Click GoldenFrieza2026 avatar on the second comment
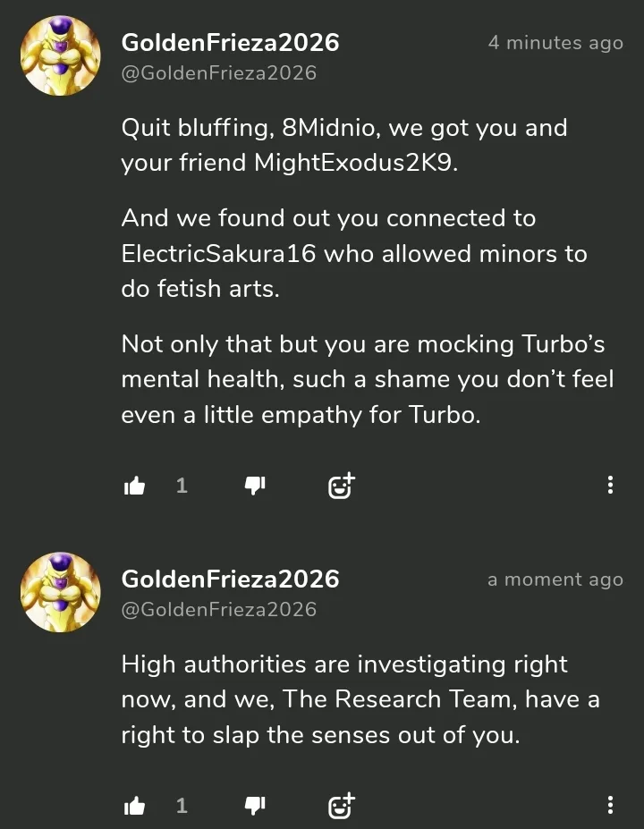Screen dimensions: 644x829 click(x=61, y=592)
